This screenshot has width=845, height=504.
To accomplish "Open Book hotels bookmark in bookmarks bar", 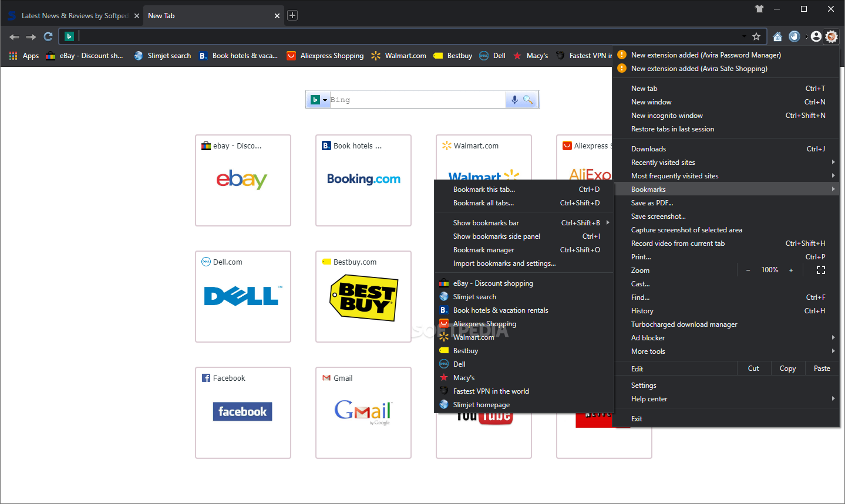I will click(238, 56).
